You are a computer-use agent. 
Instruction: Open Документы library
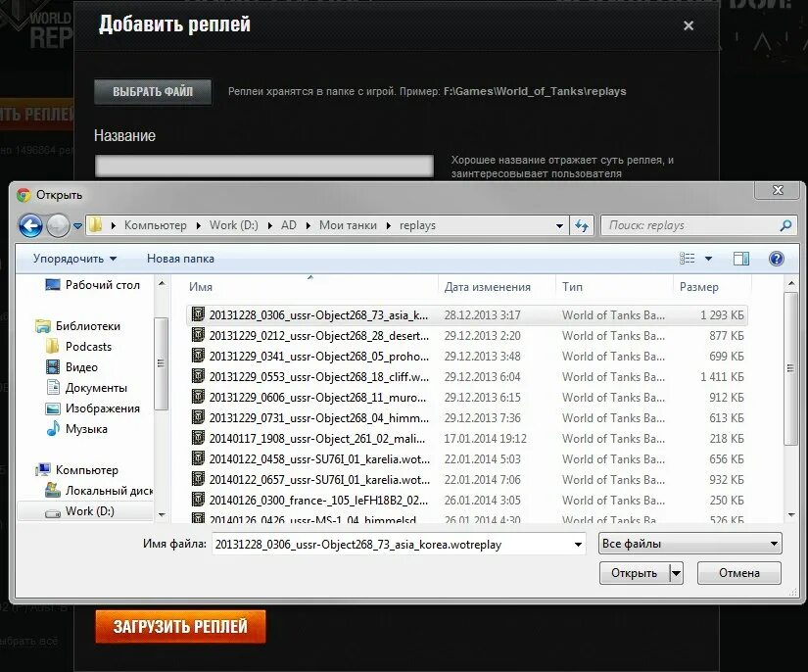(x=86, y=388)
